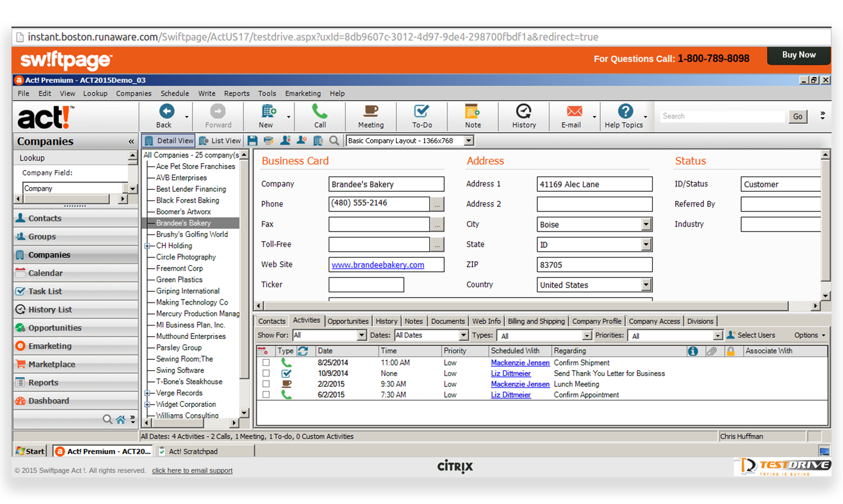Open the City dropdown showing Boise
The image size is (843, 504).
coord(646,225)
